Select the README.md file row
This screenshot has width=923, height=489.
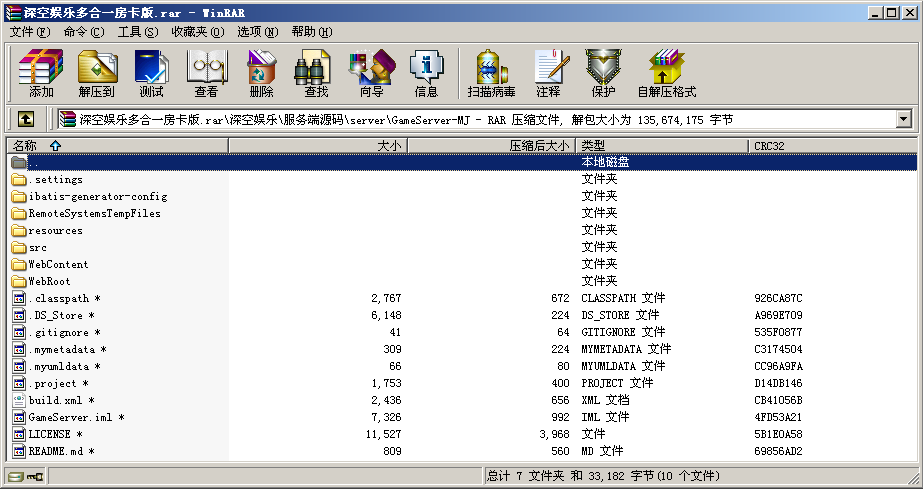click(x=56, y=451)
